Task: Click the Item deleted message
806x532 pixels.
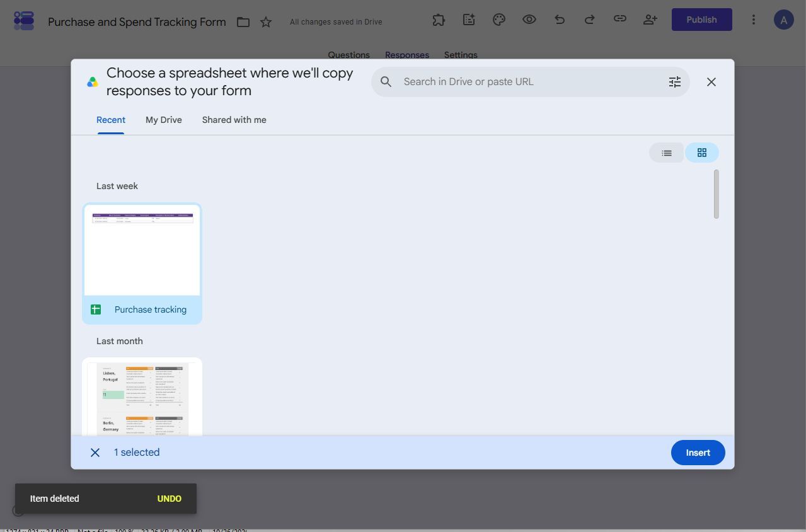Action: tap(55, 499)
